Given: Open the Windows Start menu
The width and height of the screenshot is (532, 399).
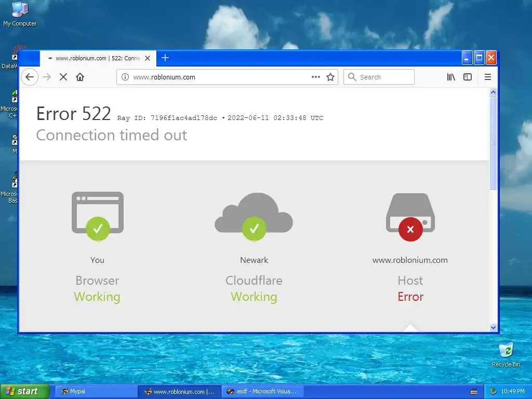Looking at the screenshot, I should coord(25,391).
